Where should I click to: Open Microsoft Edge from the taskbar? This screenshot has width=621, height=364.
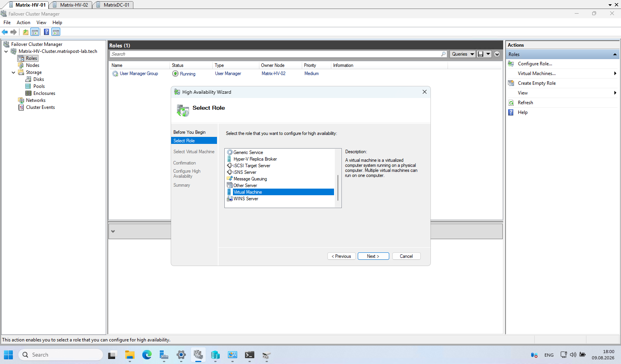[x=147, y=355]
